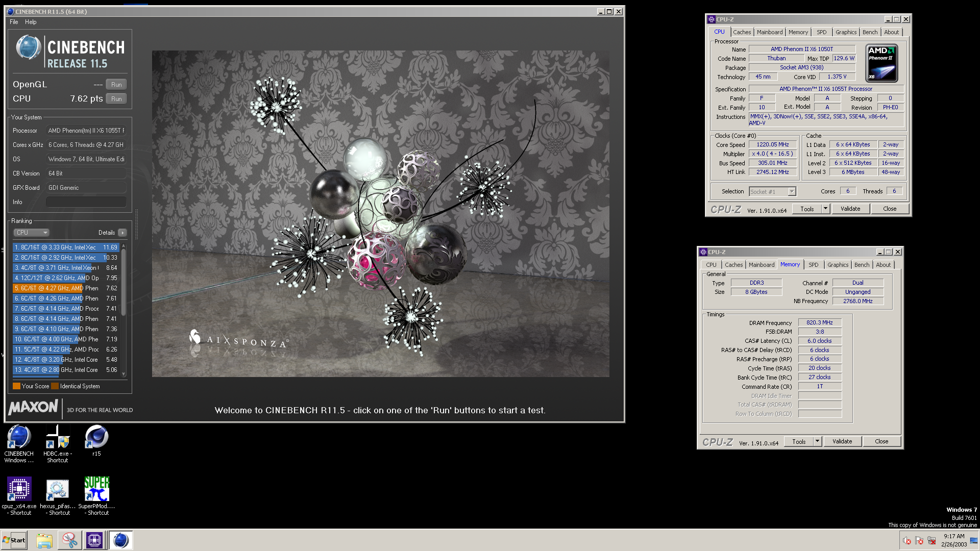The width and height of the screenshot is (980, 551).
Task: Click Close button in bottom CPU-Z window
Action: [881, 442]
